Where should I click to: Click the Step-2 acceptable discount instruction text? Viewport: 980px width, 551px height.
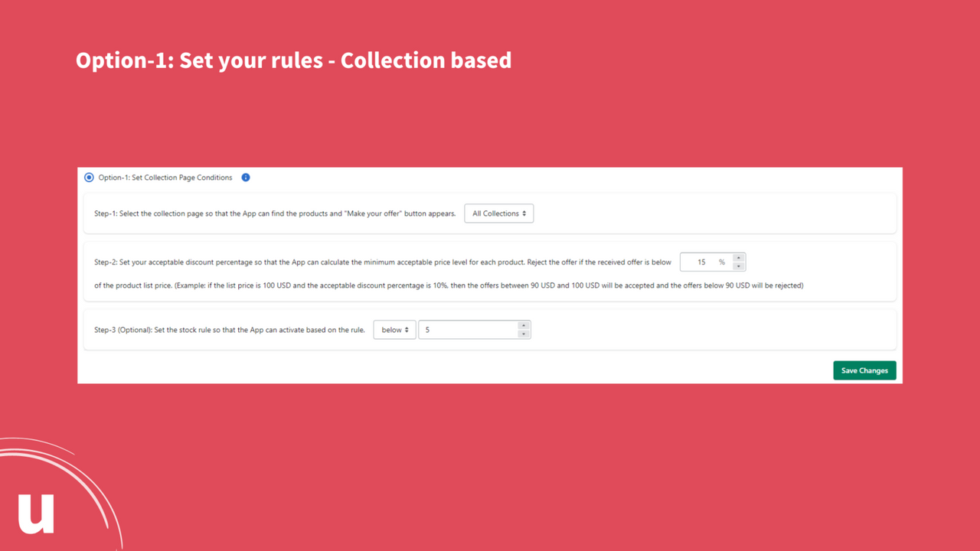[x=383, y=262]
